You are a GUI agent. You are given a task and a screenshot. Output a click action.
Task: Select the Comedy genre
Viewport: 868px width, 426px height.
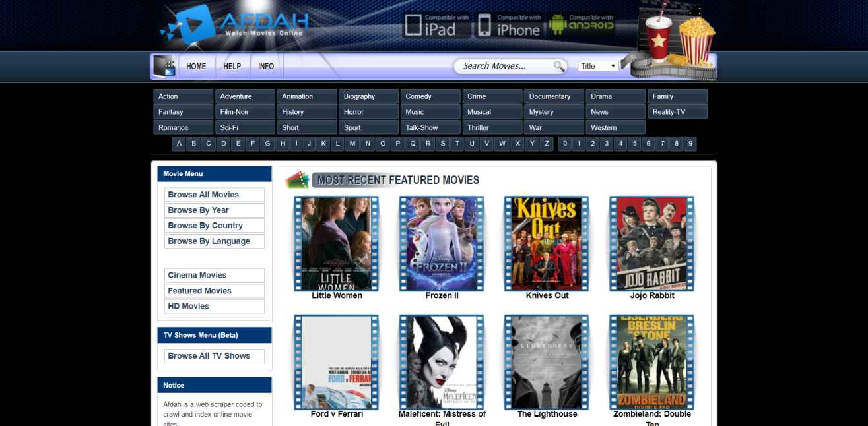point(430,96)
